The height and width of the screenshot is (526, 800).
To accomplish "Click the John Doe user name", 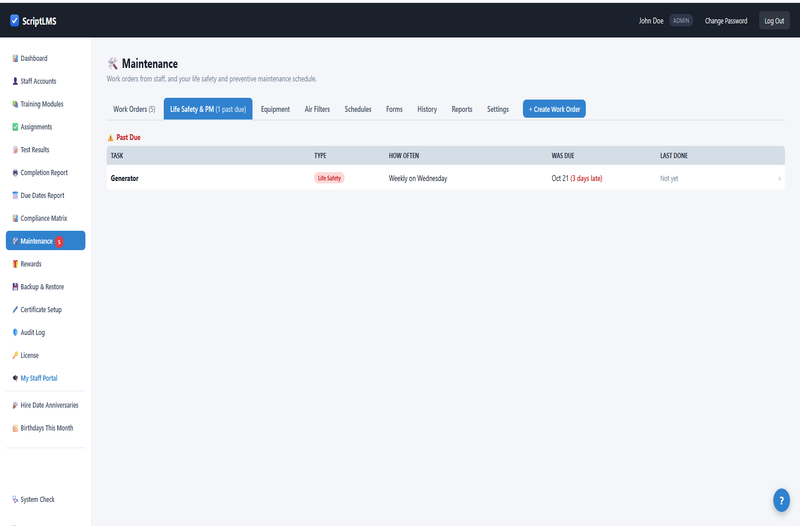I will click(651, 21).
